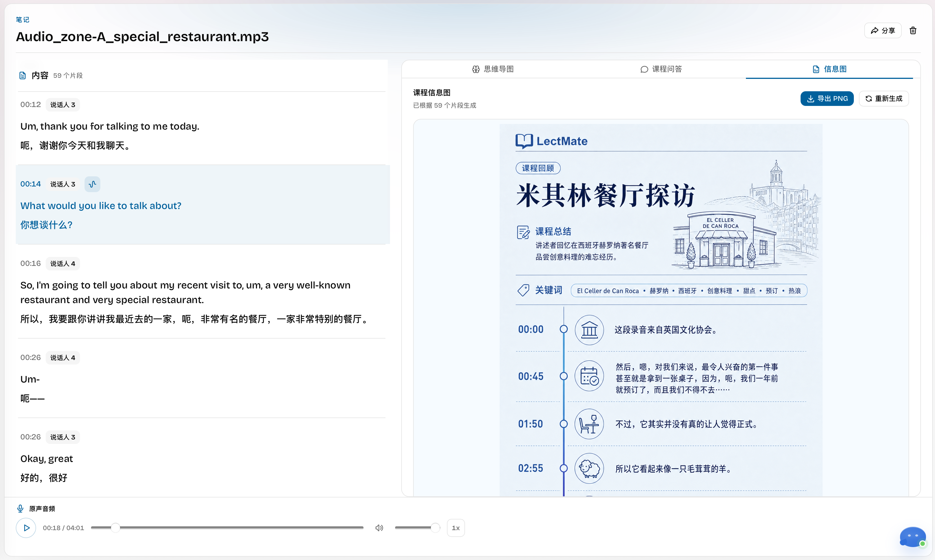The width and height of the screenshot is (935, 560).
Task: Select the 信息图 infographic tab
Action: pyautogui.click(x=829, y=69)
